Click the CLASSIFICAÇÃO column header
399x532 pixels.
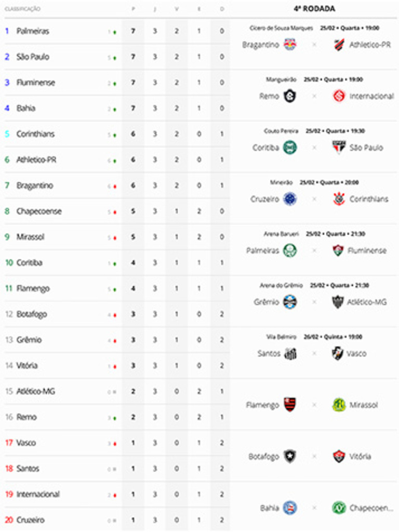tap(22, 9)
